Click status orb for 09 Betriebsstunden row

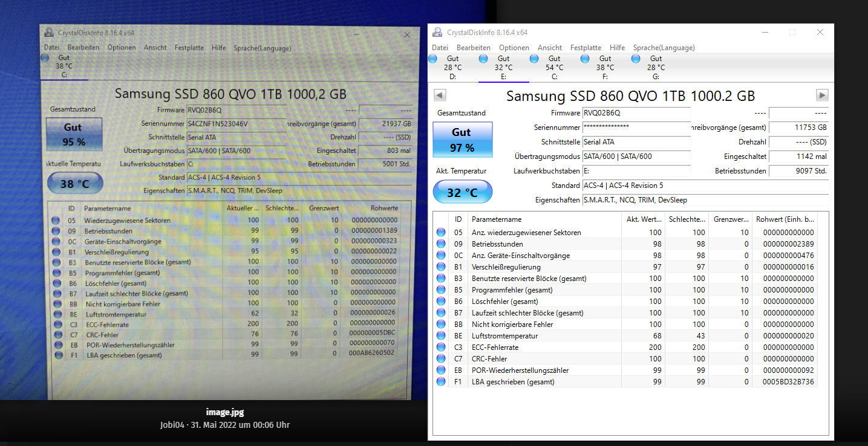[441, 244]
